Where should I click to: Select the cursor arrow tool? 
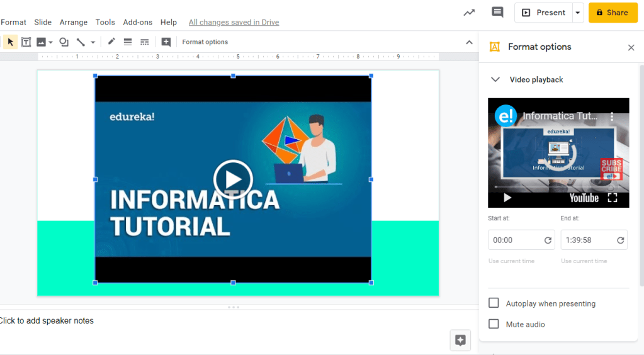[10, 42]
